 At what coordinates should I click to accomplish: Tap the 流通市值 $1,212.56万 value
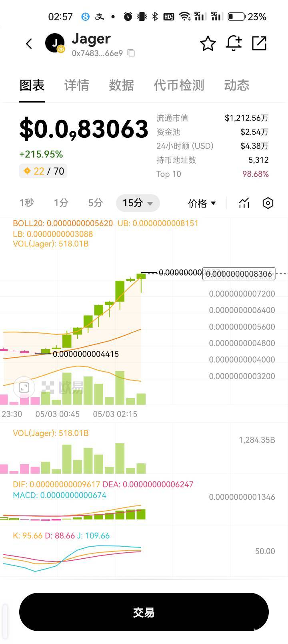tap(246, 118)
